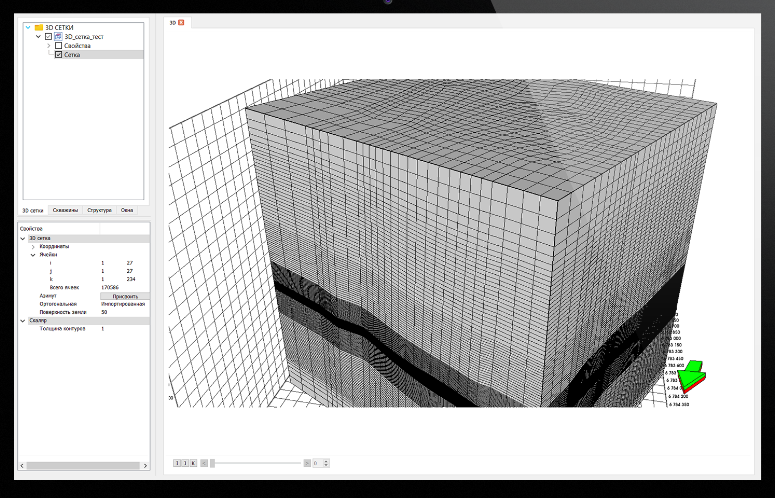
Task: Step slice slider left with arrow
Action: tap(204, 463)
